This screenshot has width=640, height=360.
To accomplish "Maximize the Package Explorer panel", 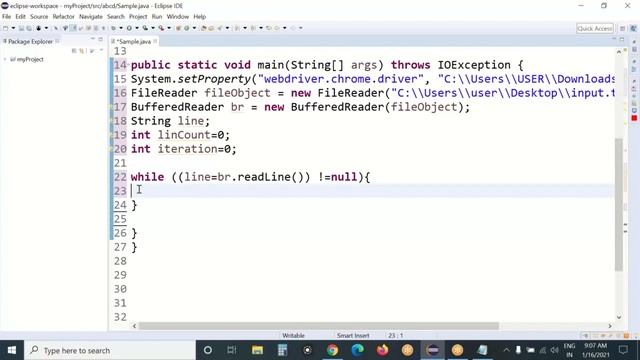I will point(100,39).
